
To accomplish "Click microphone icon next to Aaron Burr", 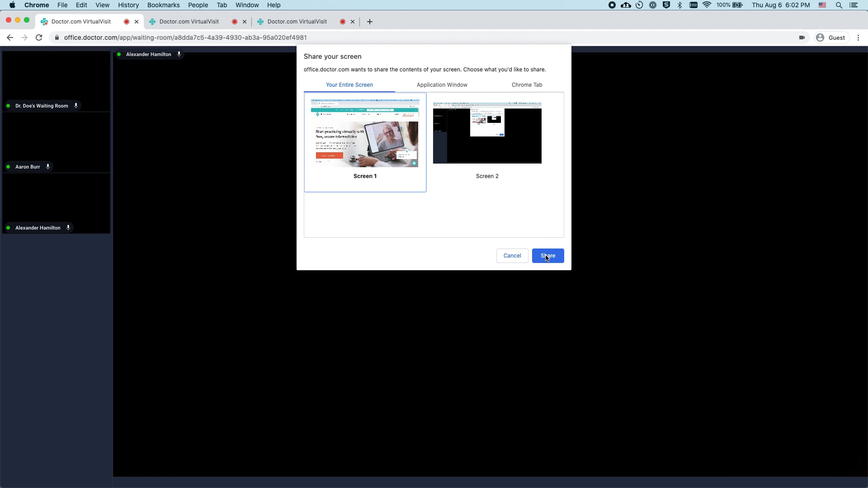I will coord(48,167).
